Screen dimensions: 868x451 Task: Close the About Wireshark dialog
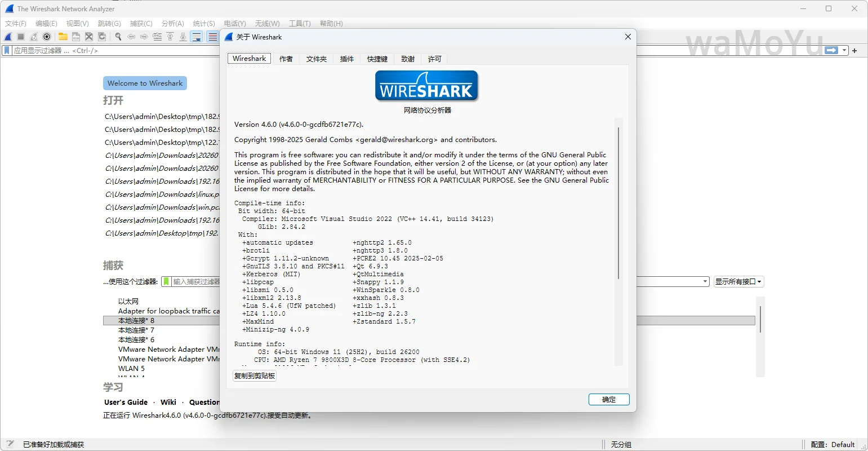click(x=627, y=37)
